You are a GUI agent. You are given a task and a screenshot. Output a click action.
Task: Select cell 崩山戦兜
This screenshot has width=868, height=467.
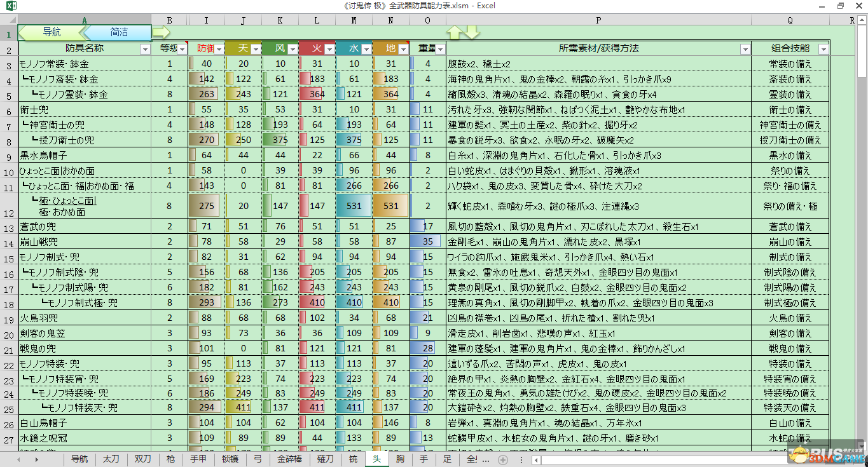tap(85, 241)
